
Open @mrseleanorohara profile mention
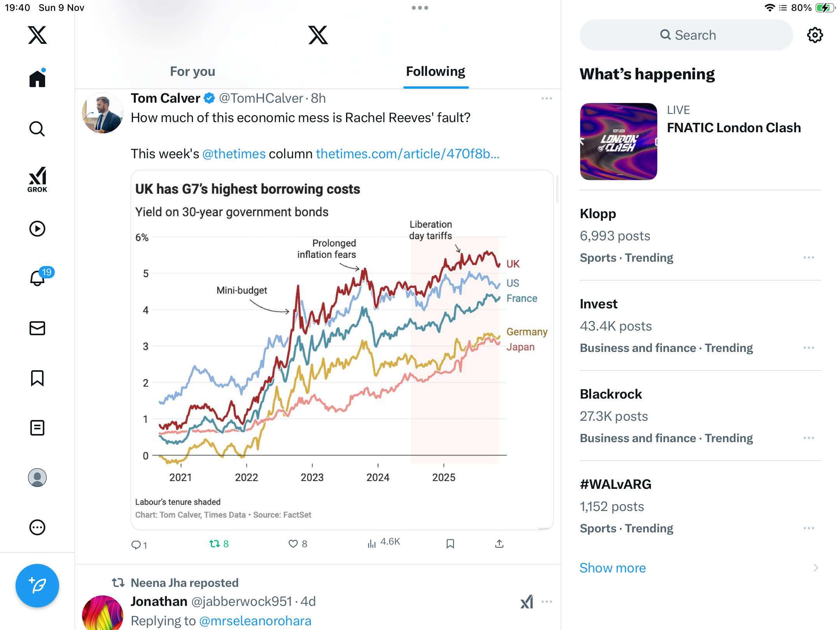(255, 621)
